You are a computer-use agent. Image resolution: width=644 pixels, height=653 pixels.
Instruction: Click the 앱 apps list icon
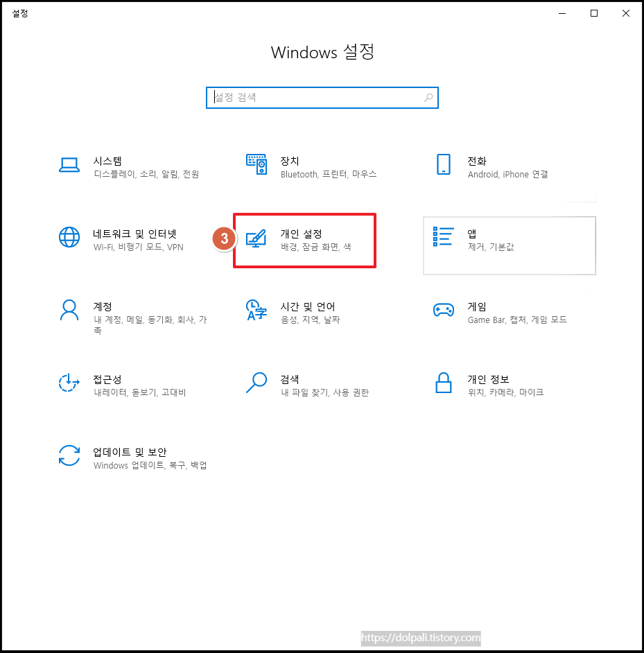tap(442, 238)
